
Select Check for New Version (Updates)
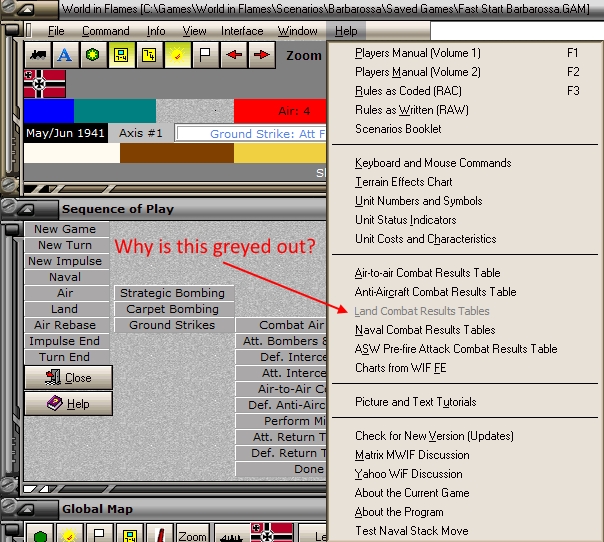[x=465, y=436]
